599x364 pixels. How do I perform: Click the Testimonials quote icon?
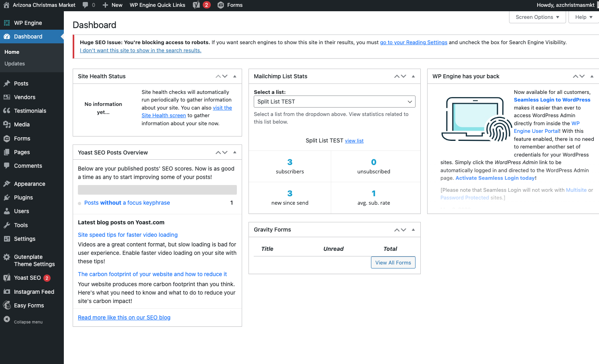7,111
